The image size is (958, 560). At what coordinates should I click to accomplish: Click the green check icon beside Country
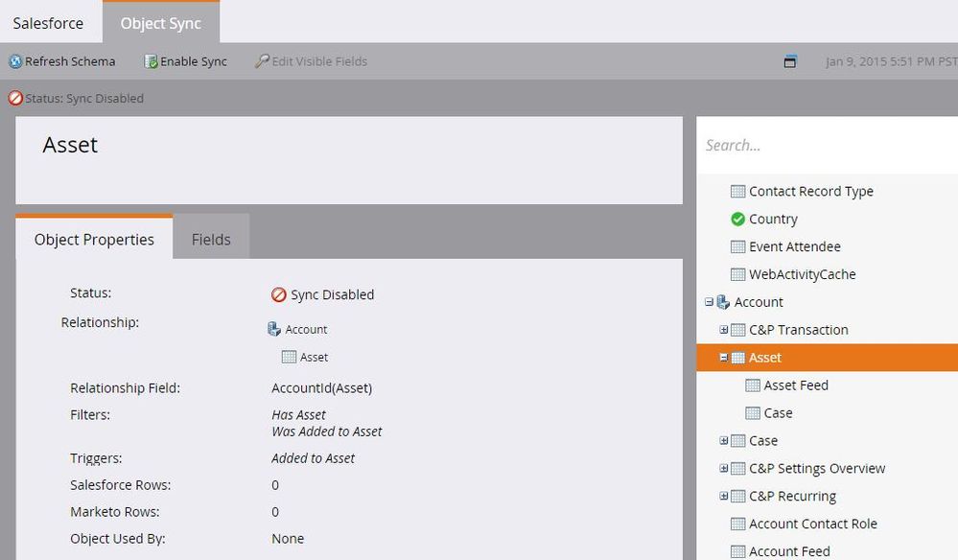point(738,219)
